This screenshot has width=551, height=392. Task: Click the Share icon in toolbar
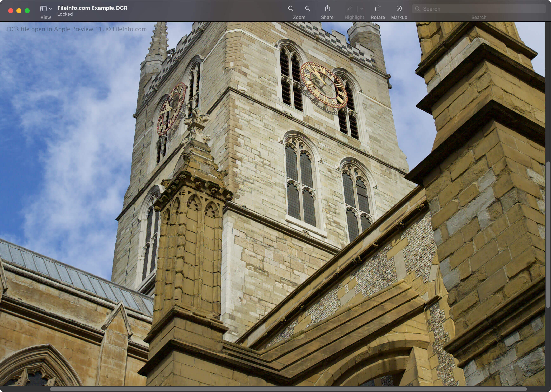pyautogui.click(x=327, y=9)
